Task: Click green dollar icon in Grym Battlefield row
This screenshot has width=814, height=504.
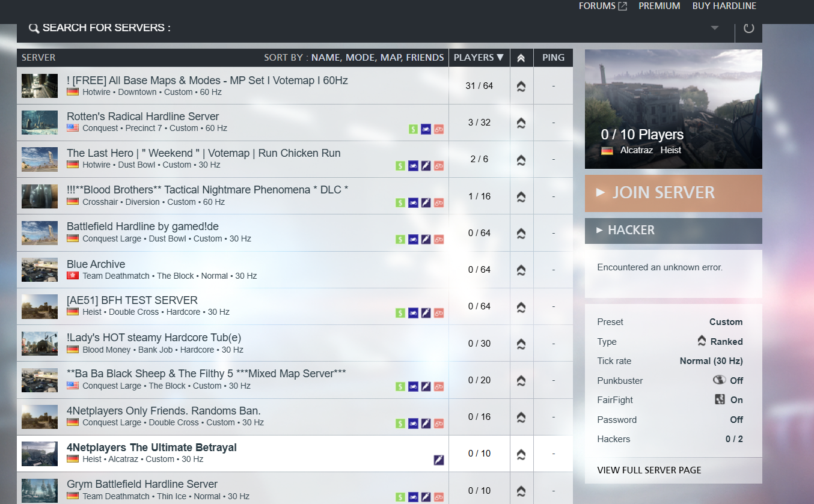Action: [400, 497]
